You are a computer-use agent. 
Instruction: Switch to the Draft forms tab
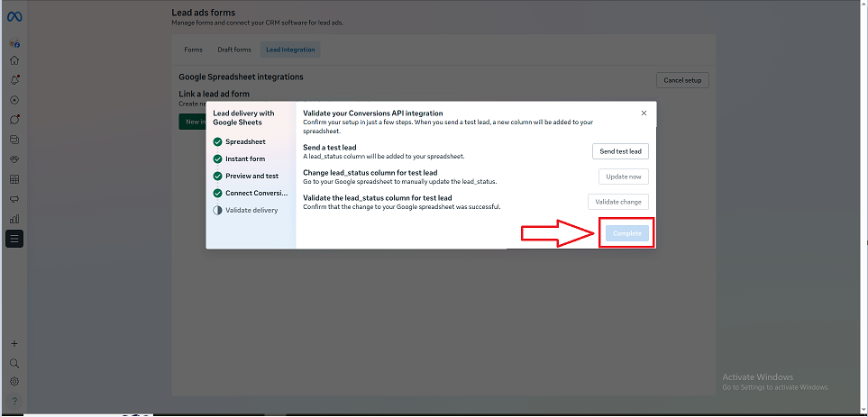coord(235,50)
